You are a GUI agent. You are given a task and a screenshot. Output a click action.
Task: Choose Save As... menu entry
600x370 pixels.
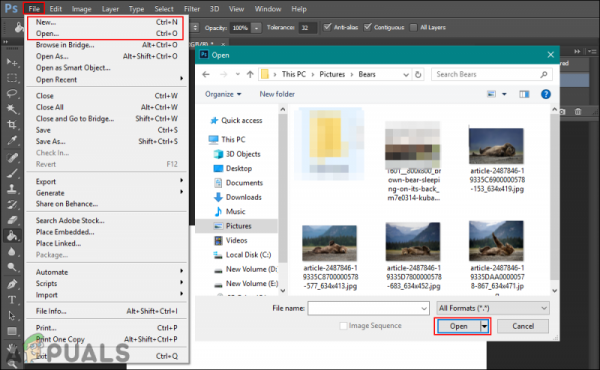107,141
